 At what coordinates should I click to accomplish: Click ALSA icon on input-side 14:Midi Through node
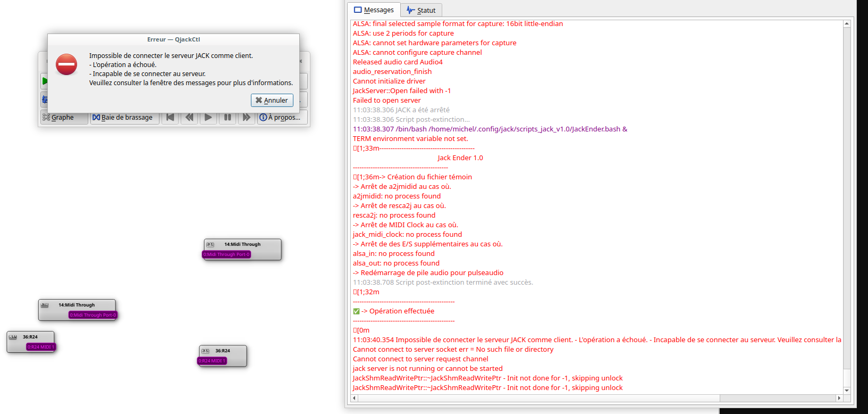tap(210, 245)
